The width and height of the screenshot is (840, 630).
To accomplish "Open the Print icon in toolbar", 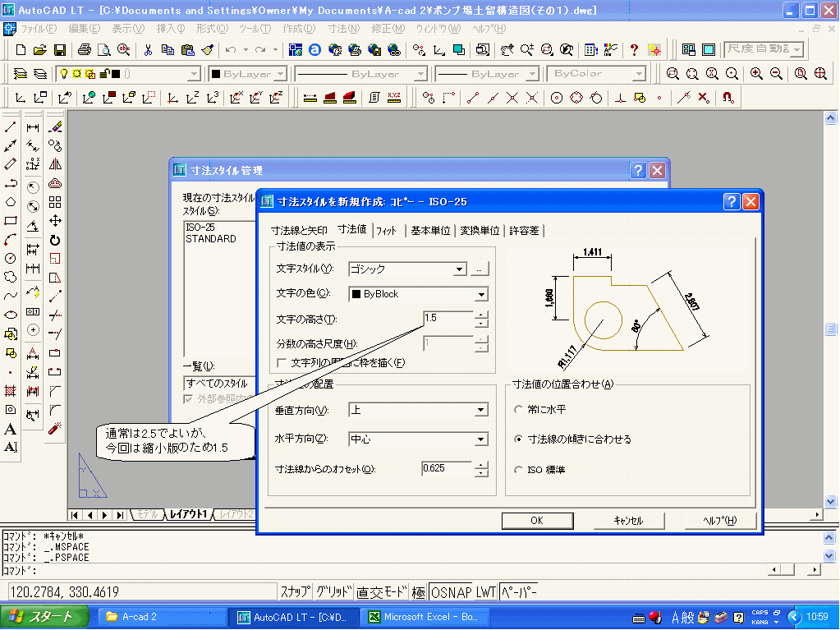I will tap(84, 50).
